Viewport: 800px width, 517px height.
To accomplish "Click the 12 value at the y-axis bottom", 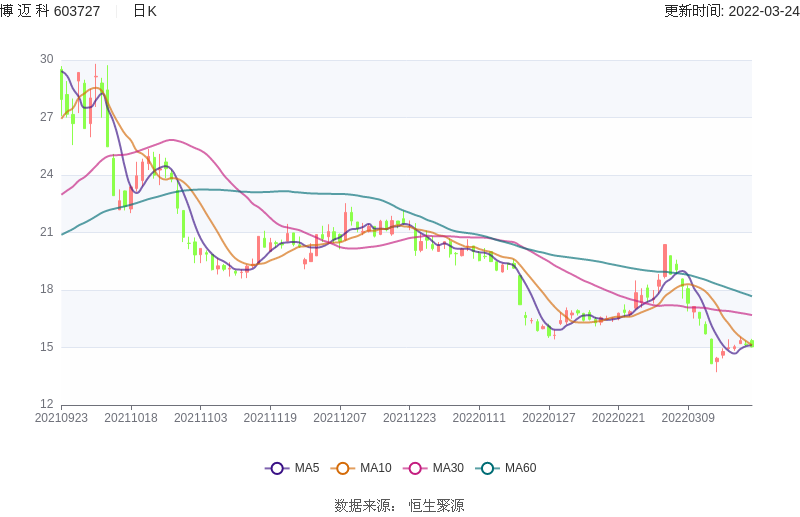I will pyautogui.click(x=47, y=404).
